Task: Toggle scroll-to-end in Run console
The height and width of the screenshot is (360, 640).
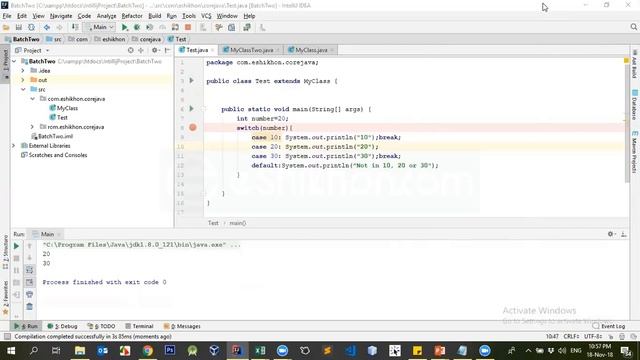Action: (x=29, y=282)
